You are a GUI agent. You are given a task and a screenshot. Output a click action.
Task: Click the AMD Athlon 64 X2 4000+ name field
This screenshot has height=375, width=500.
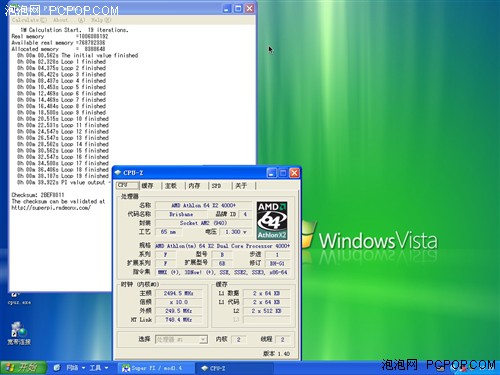pos(204,205)
